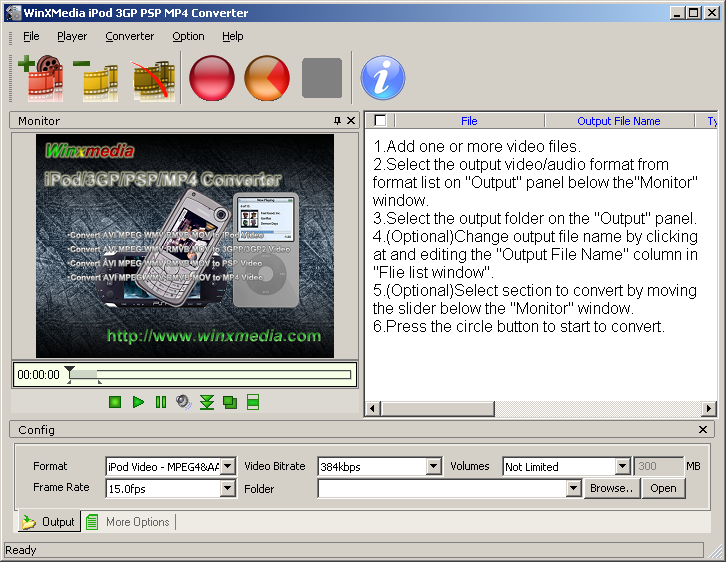Expand the Format dropdown

228,466
